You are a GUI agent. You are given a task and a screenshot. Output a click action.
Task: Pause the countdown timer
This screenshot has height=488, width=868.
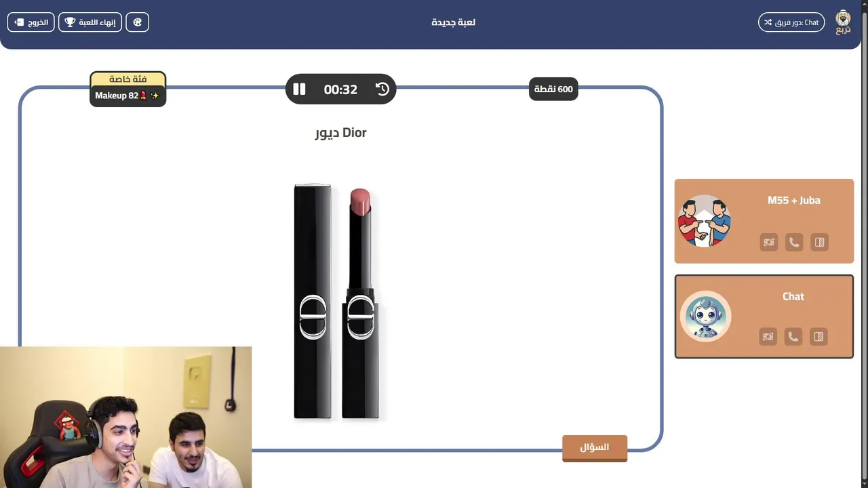click(299, 89)
